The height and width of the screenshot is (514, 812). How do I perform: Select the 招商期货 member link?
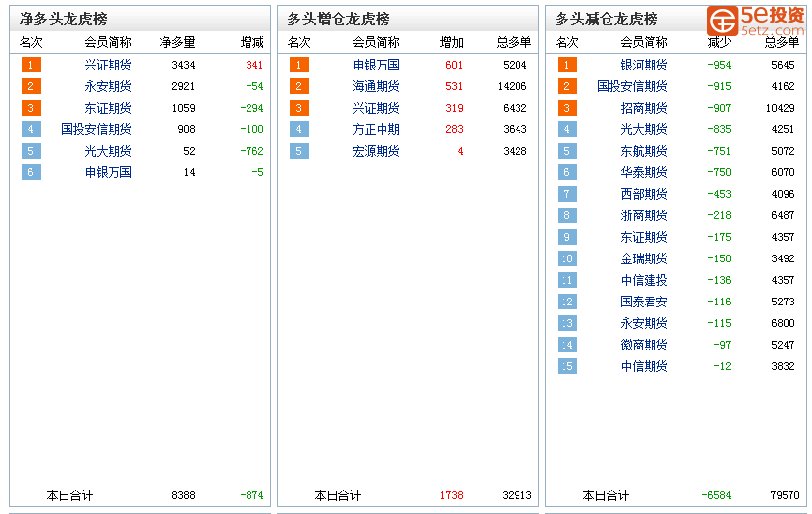[644, 108]
